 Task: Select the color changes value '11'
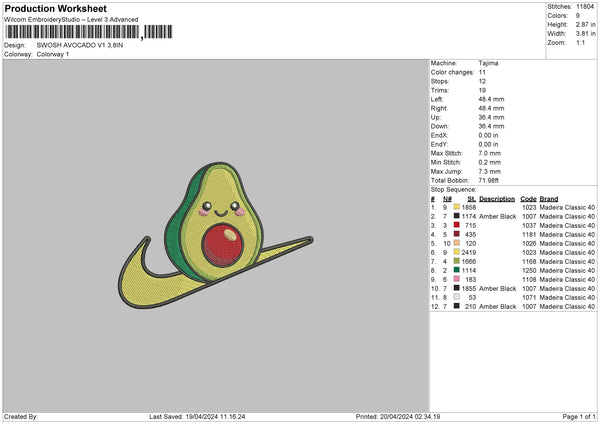point(482,72)
